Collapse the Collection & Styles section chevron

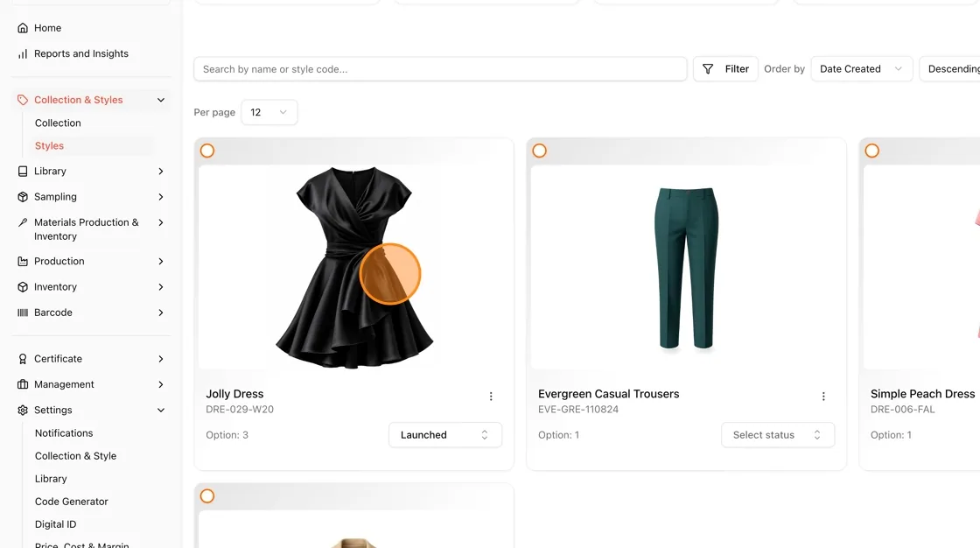tap(161, 100)
